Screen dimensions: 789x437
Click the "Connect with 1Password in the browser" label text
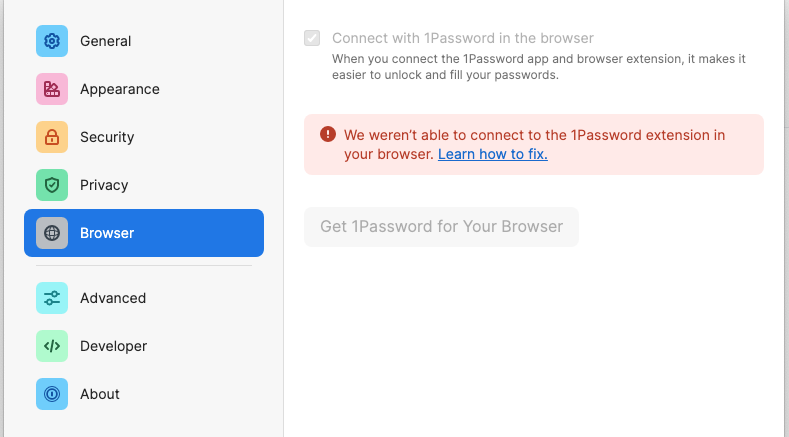463,39
